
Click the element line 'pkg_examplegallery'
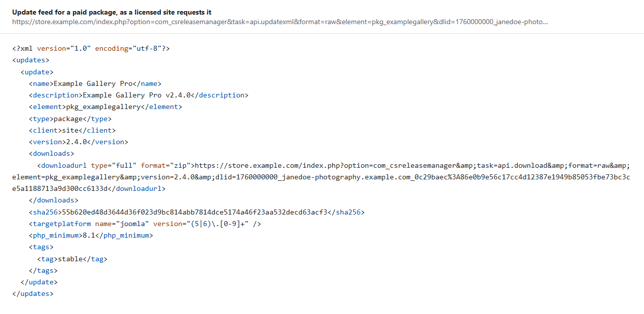pos(105,107)
